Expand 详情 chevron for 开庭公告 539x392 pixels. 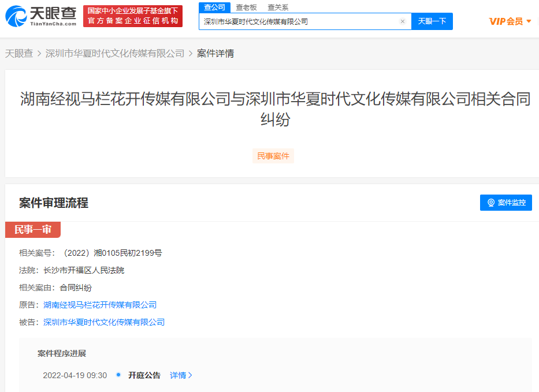pyautogui.click(x=190, y=375)
